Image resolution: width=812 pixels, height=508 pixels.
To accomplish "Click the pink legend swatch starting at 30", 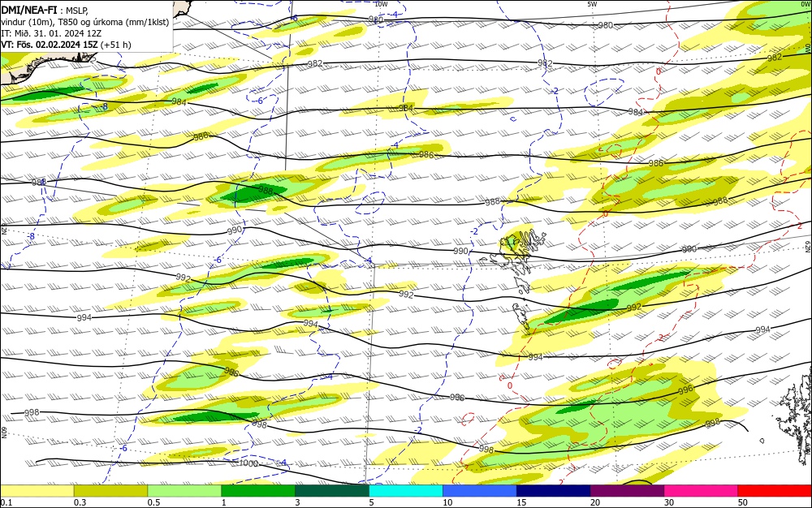I will coord(702,491).
